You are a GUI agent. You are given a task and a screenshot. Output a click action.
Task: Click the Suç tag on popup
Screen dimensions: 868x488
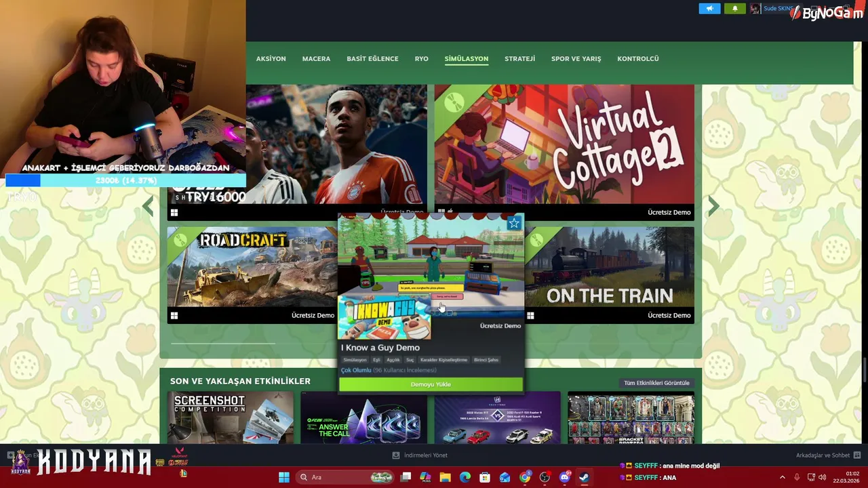click(x=410, y=360)
